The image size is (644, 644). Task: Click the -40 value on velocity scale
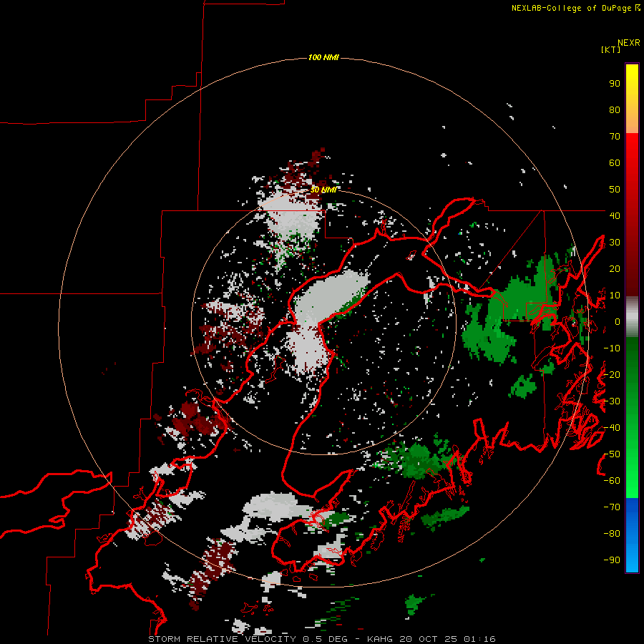(x=612, y=428)
